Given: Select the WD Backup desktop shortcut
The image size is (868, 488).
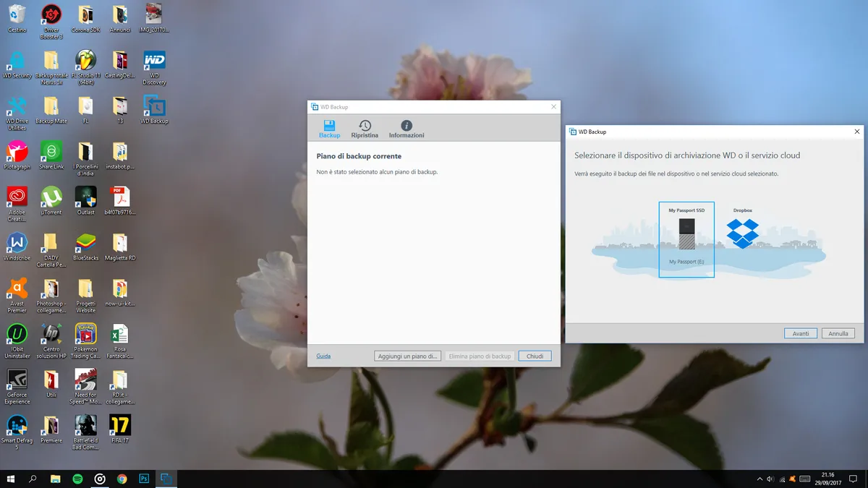Looking at the screenshot, I should pyautogui.click(x=154, y=110).
